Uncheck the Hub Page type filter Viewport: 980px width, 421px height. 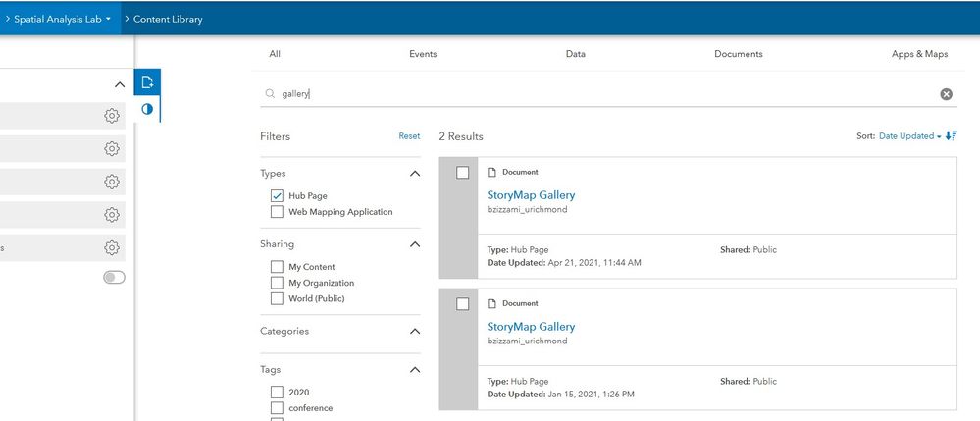point(277,196)
